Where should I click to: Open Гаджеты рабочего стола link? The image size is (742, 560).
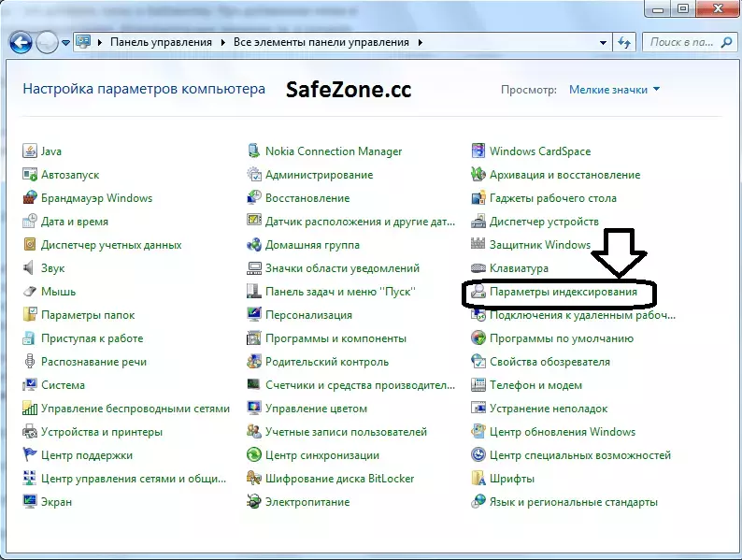pyautogui.click(x=553, y=198)
